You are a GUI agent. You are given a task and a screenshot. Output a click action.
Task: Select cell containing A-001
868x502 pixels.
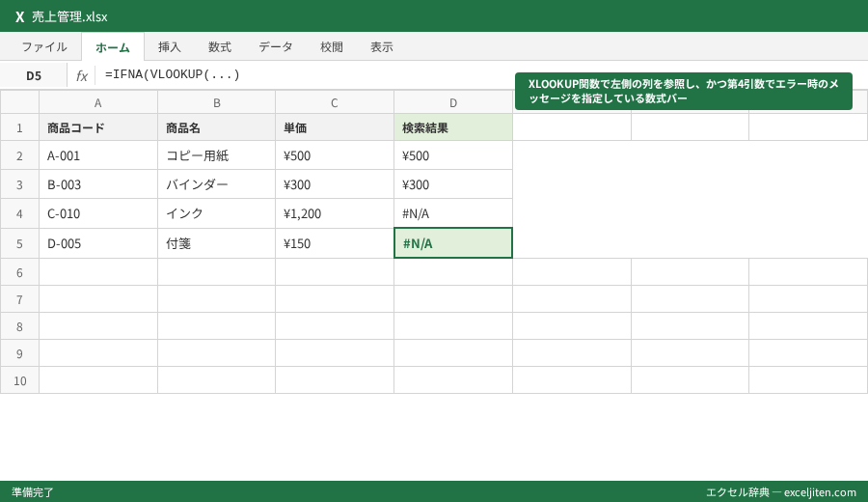(98, 155)
